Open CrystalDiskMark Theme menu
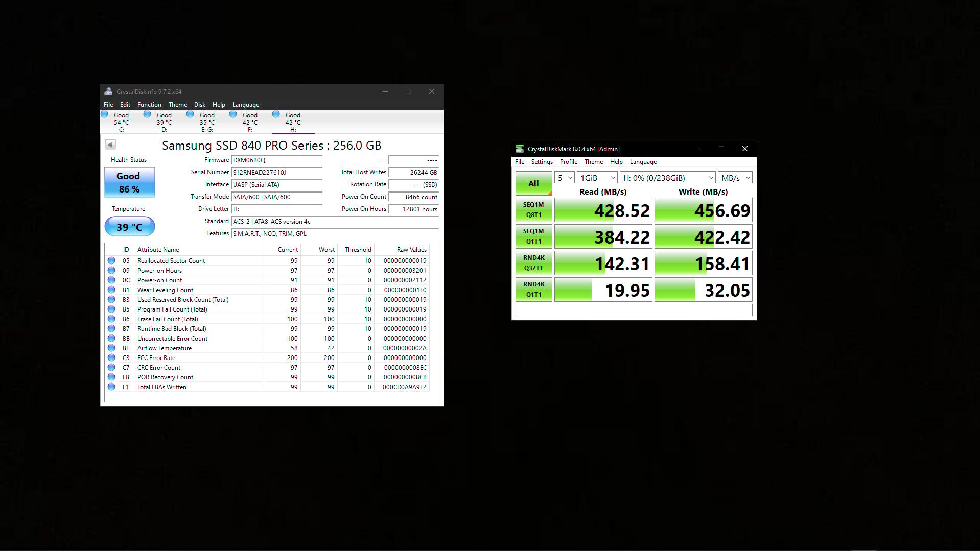 click(594, 161)
